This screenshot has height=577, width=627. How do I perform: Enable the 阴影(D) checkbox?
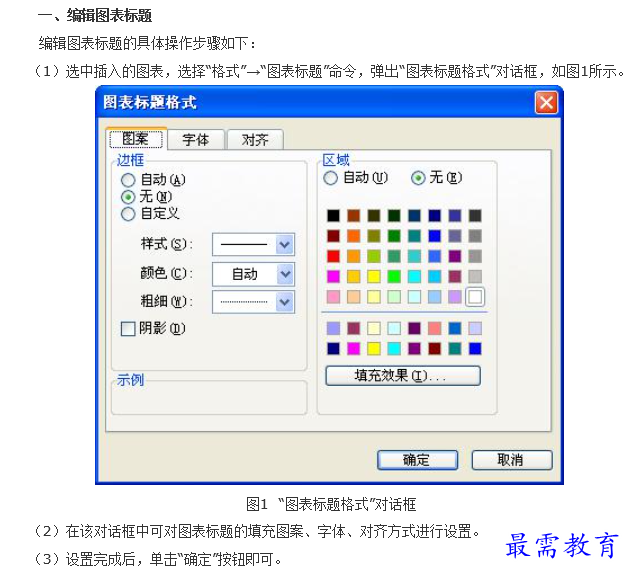coord(128,329)
